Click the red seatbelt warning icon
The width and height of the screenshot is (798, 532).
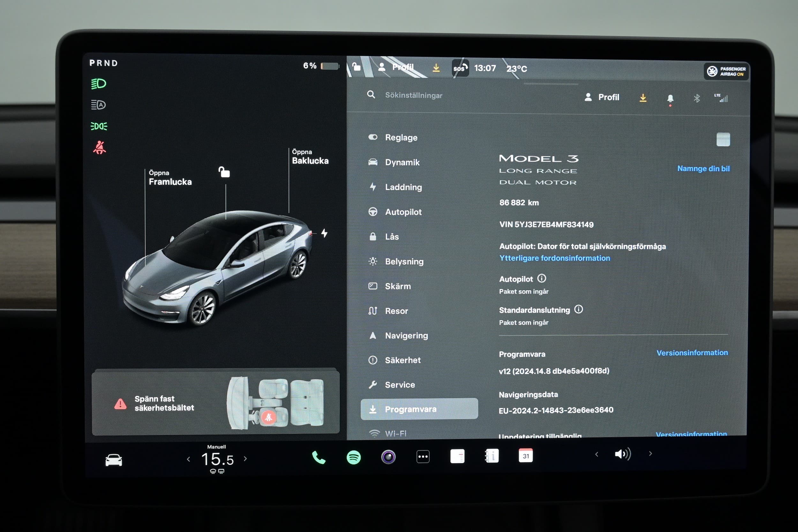(99, 147)
